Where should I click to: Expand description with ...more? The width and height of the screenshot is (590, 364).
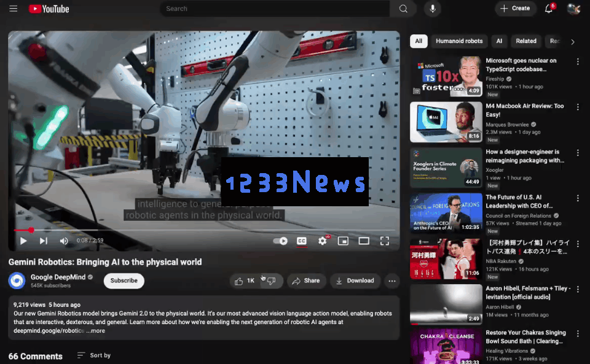pyautogui.click(x=96, y=331)
